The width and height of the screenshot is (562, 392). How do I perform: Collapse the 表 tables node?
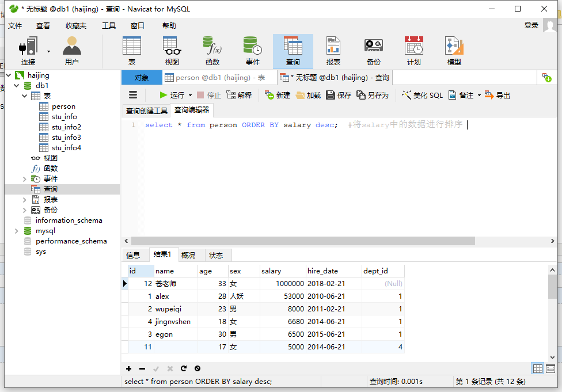tap(24, 96)
